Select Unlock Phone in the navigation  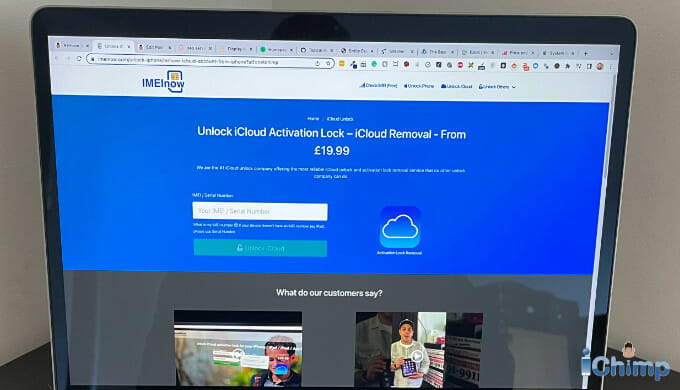(419, 86)
